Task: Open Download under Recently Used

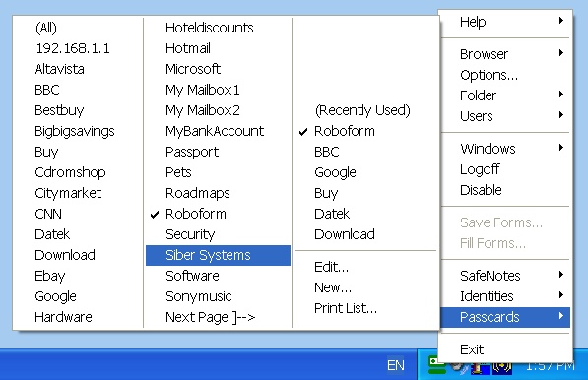Action: pyautogui.click(x=365, y=234)
